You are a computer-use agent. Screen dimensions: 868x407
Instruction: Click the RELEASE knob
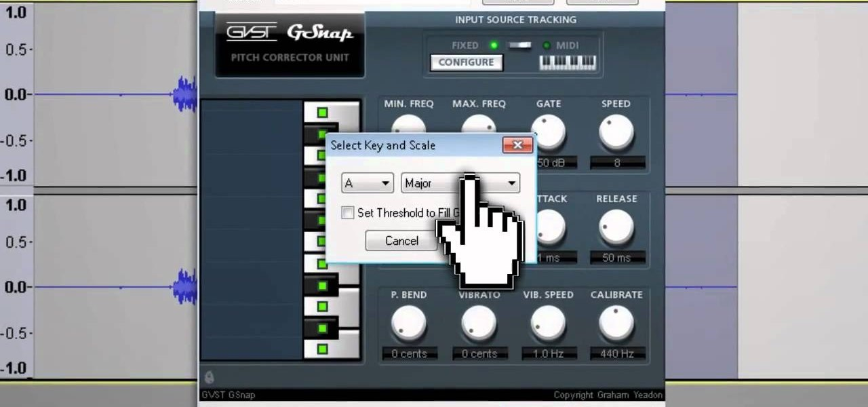[616, 227]
